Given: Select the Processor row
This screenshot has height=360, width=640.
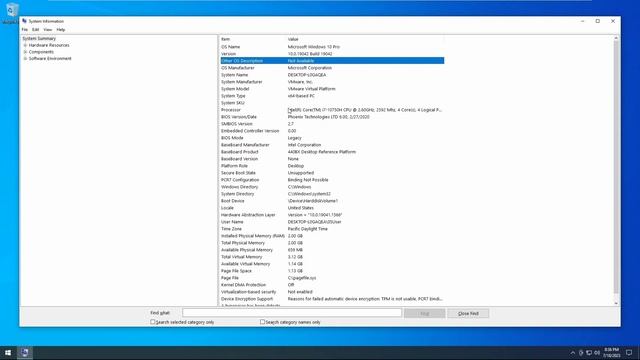Looking at the screenshot, I should click(x=332, y=110).
